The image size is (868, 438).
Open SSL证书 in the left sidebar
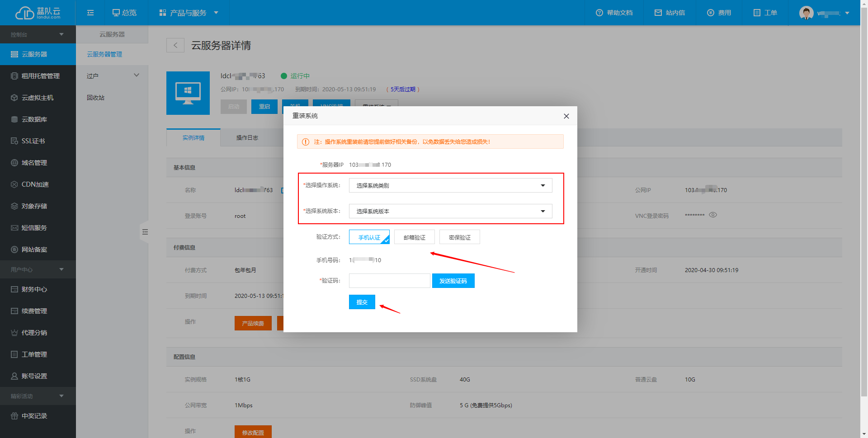point(33,141)
